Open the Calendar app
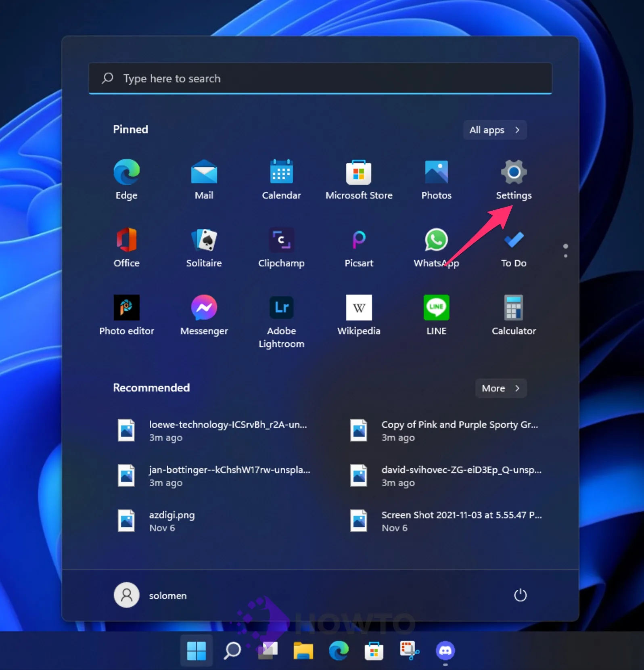Screen dimensions: 644x670 pos(282,180)
